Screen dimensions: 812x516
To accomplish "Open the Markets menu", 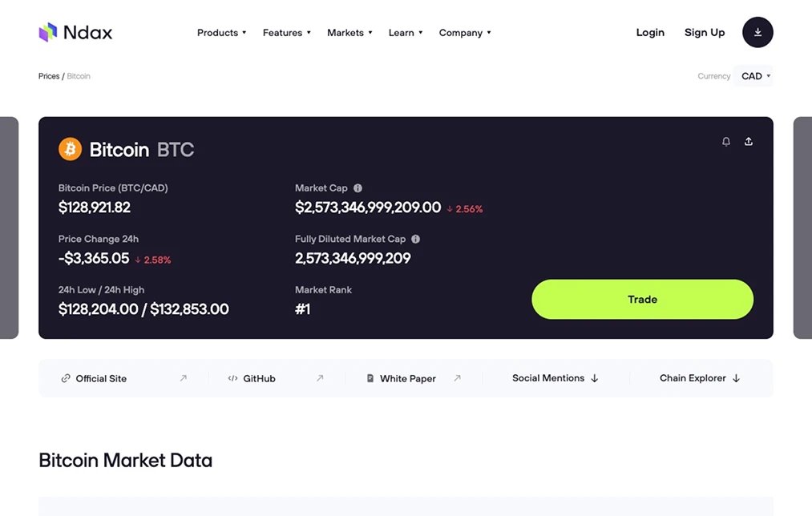I will (x=349, y=32).
